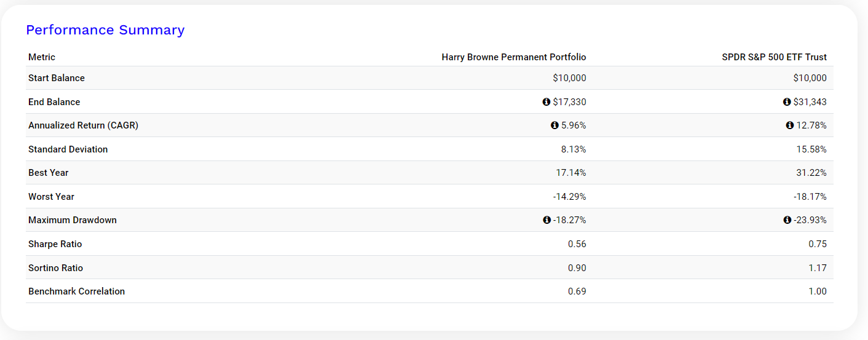Screen dimensions: 868x340
Task: Click info icon beside -18.27% Maximum Drawdown
Action: [547, 220]
